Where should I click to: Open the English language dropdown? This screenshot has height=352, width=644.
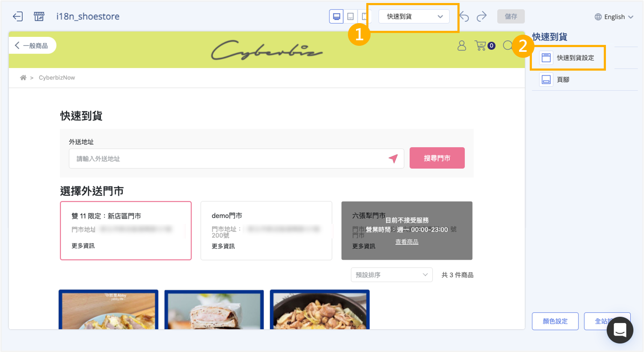614,17
